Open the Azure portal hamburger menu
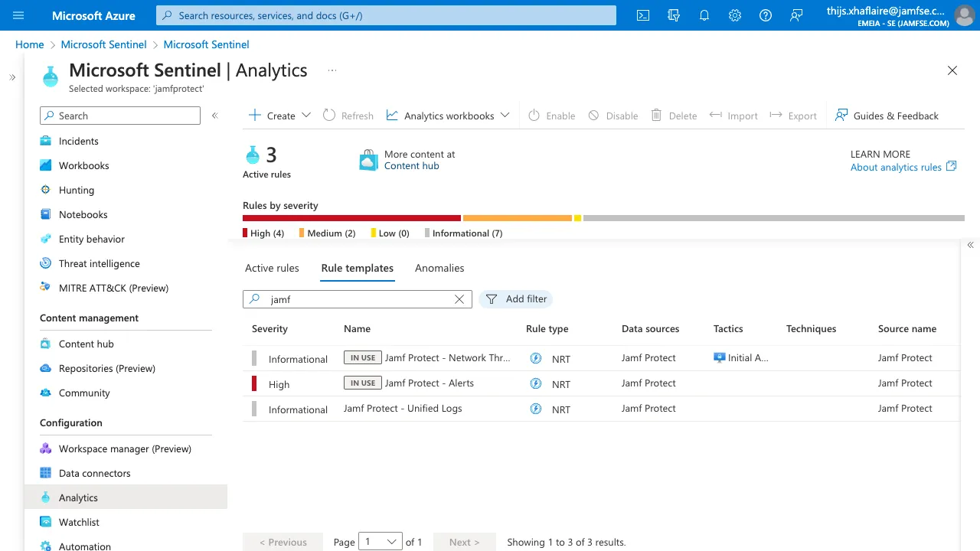980x551 pixels. pyautogui.click(x=18, y=15)
